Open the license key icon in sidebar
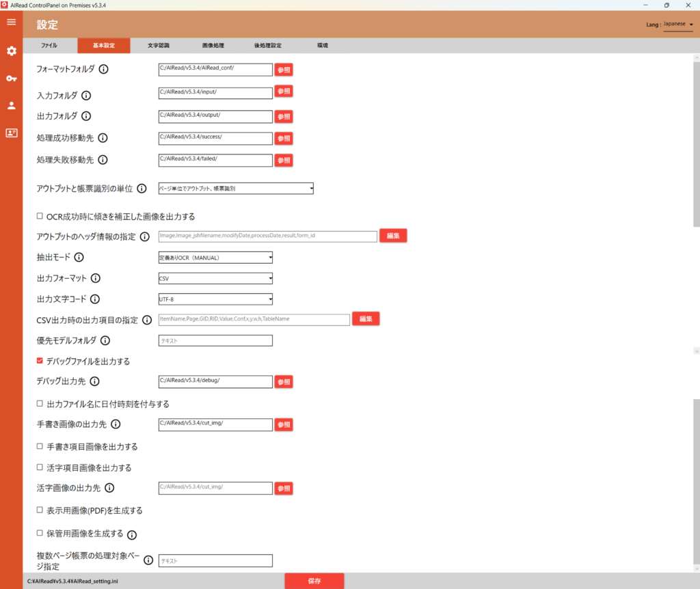The height and width of the screenshot is (589, 700). coord(11,79)
